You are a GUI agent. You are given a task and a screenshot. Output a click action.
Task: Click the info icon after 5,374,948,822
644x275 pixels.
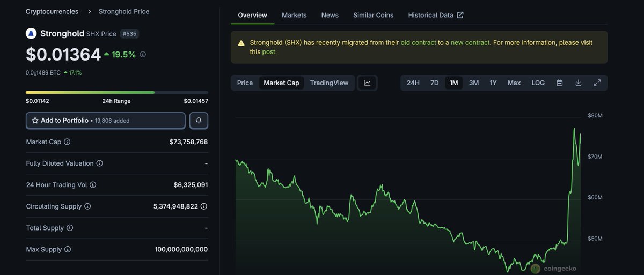(204, 206)
